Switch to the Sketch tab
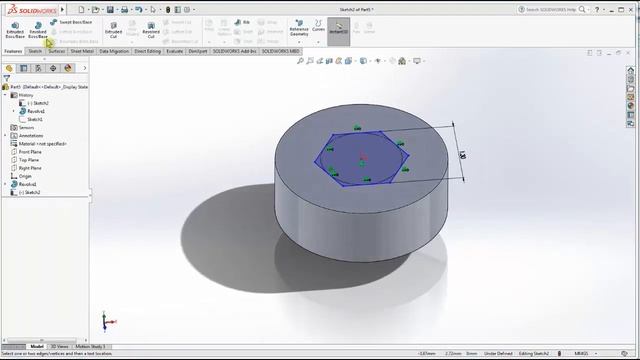The width and height of the screenshot is (640, 360). [x=35, y=51]
